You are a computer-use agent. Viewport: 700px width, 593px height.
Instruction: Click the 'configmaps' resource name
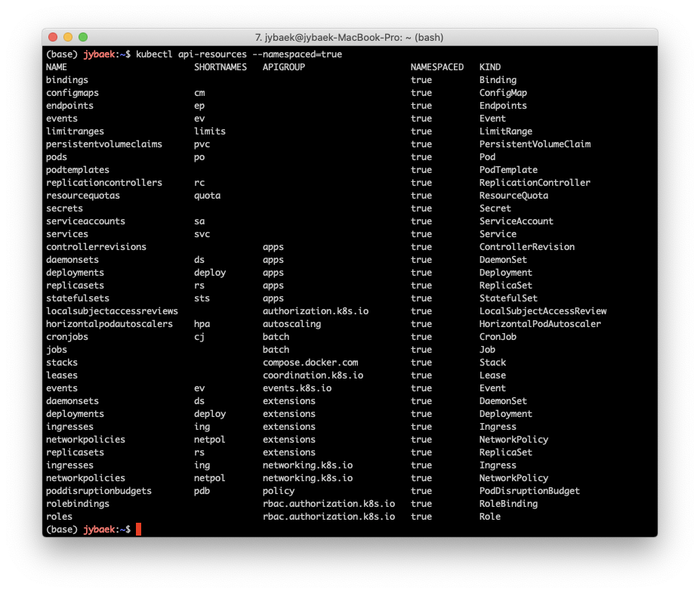point(72,93)
